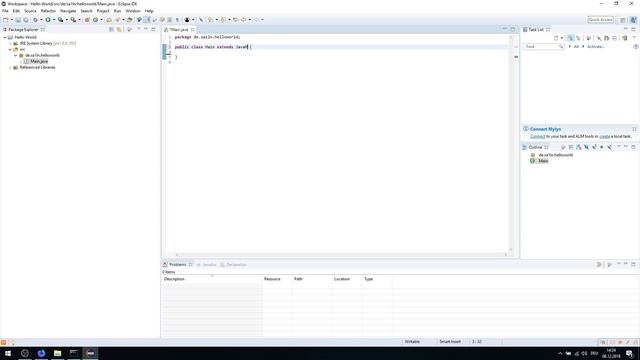Expand the Referenced Libraries node
The image size is (640, 360).
pyautogui.click(x=10, y=67)
